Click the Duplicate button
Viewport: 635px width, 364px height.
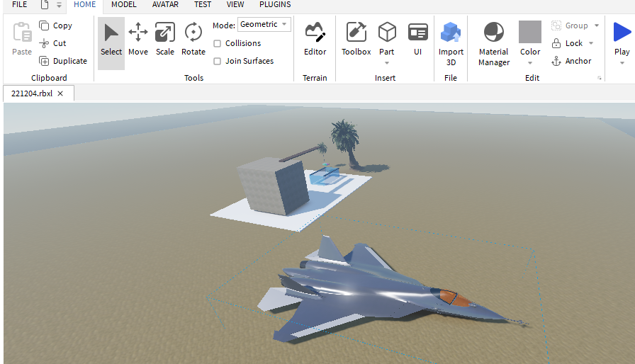(62, 61)
